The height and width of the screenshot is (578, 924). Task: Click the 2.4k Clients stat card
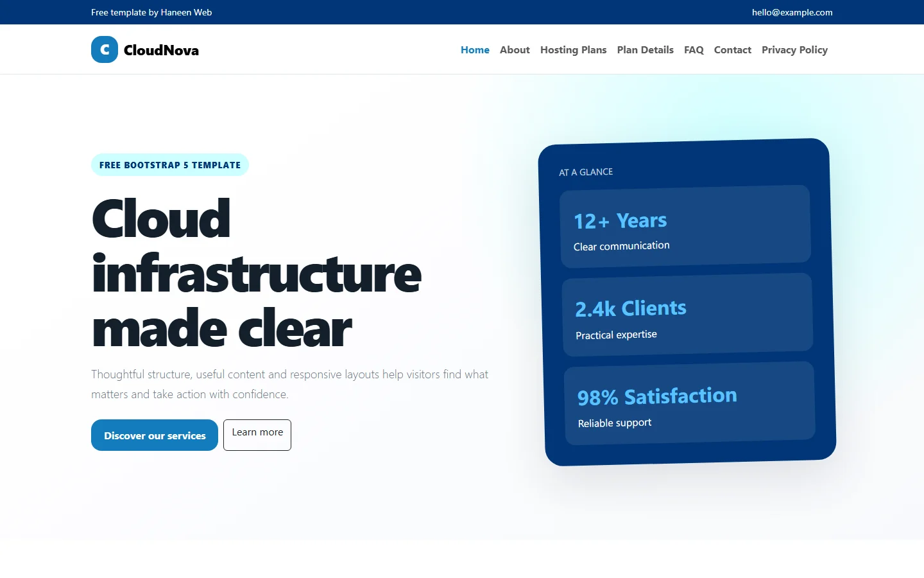point(688,315)
